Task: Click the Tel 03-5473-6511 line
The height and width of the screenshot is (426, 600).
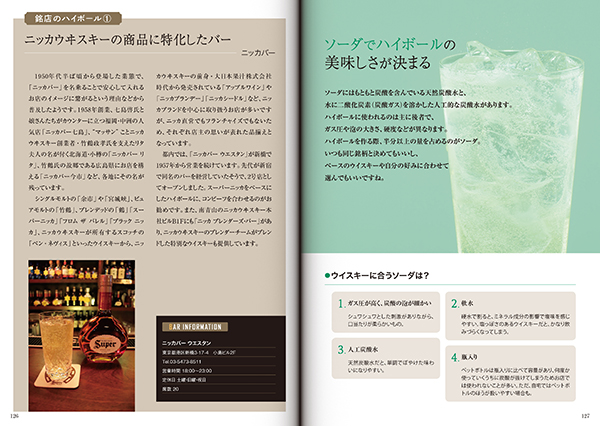Action: (182, 361)
